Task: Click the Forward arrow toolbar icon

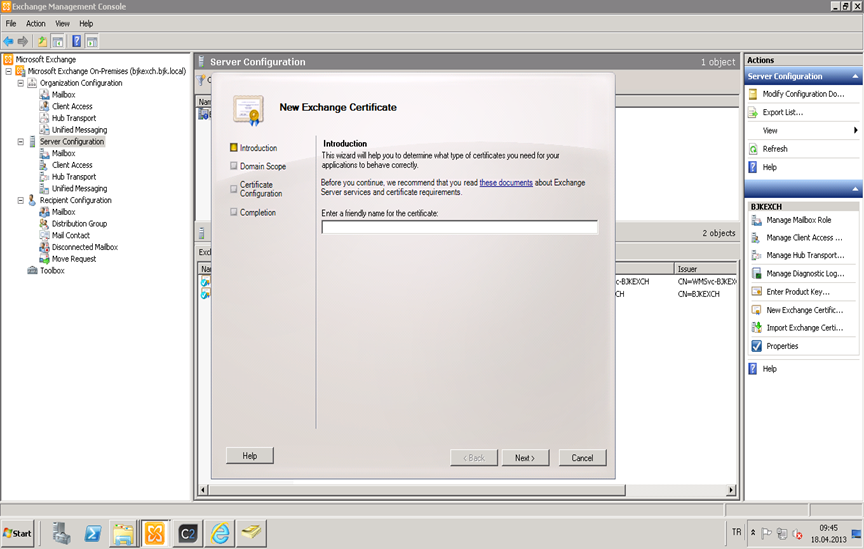Action: point(23,41)
